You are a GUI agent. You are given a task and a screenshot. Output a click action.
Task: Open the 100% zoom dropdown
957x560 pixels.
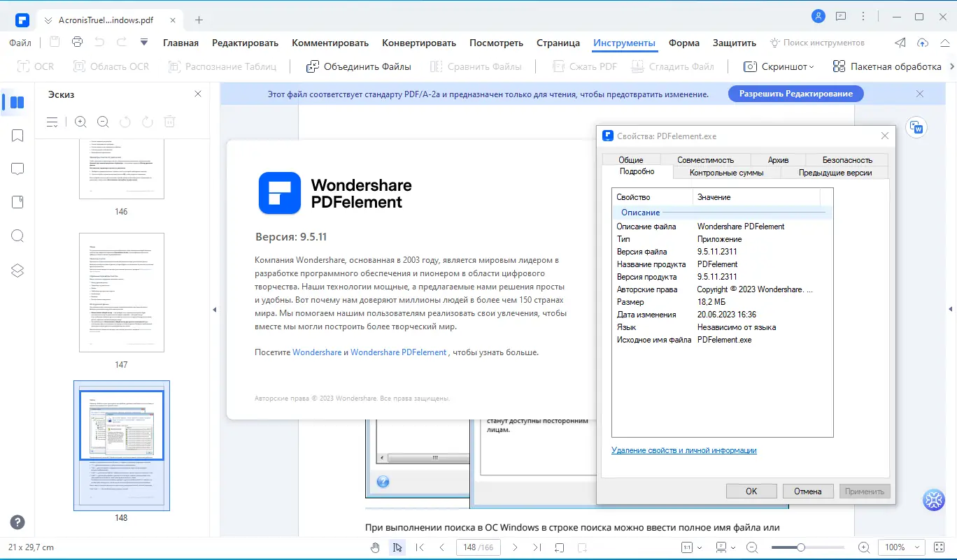pos(901,547)
